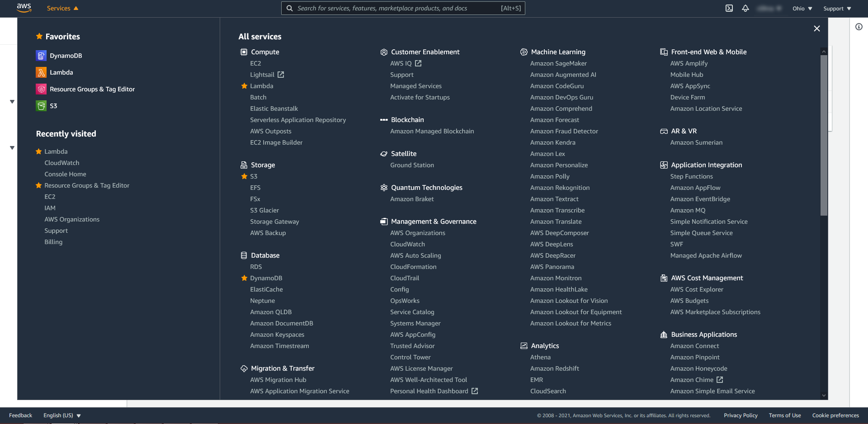Viewport: 868px width, 424px height.
Task: Open CloudShell terminal icon in top bar
Action: tap(729, 8)
